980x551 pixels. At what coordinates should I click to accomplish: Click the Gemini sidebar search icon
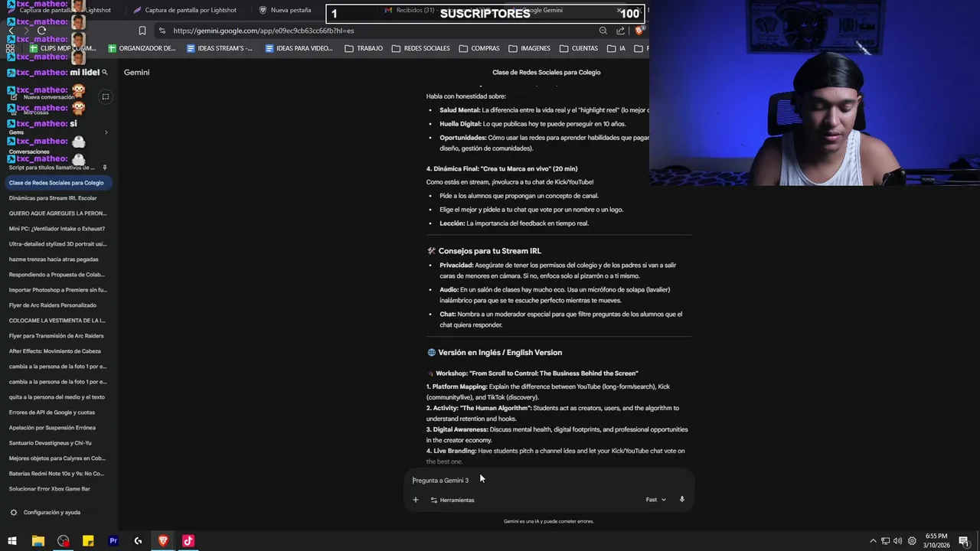(x=105, y=72)
